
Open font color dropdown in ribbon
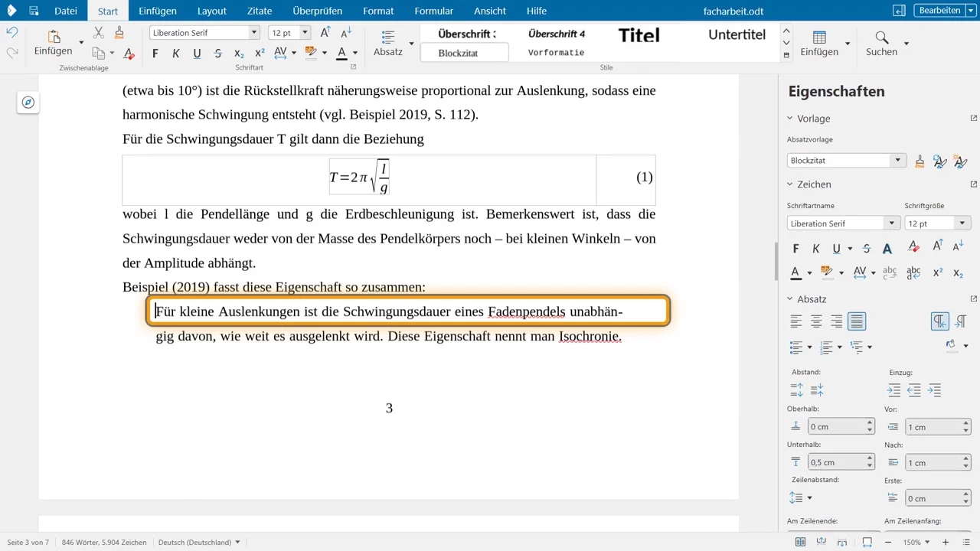[x=355, y=53]
